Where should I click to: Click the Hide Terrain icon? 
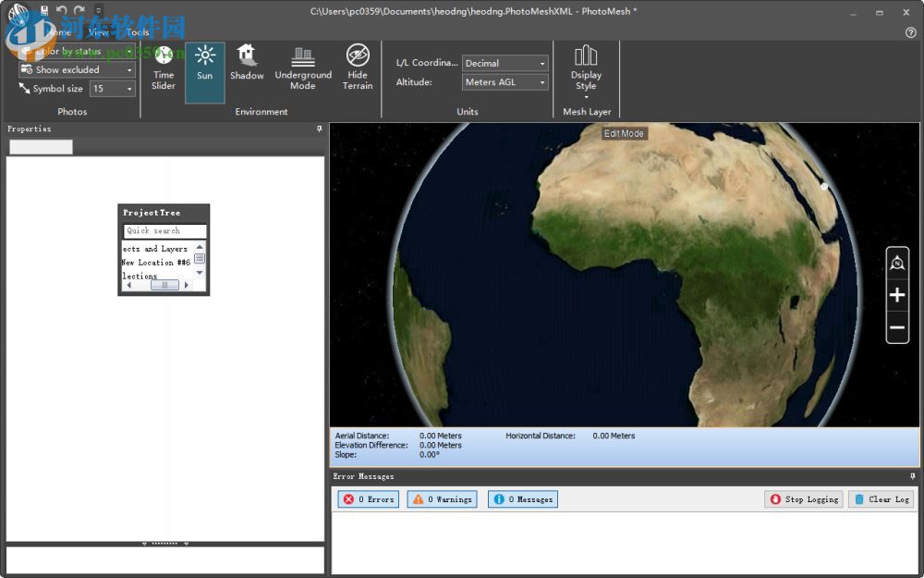click(358, 68)
